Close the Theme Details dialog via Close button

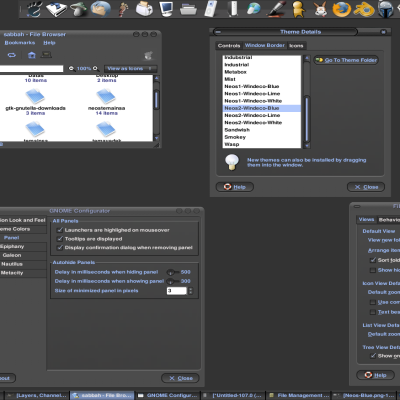[366, 187]
